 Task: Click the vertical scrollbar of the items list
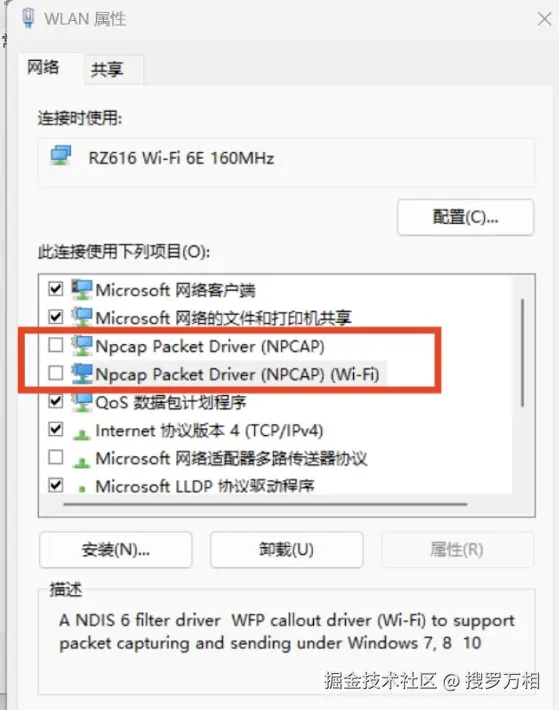pyautogui.click(x=522, y=352)
